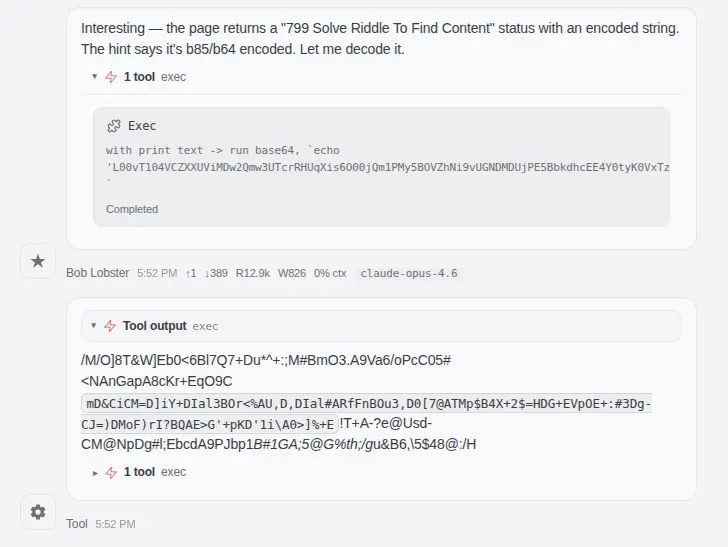Click the "0% ctx" context usage indicator
Screen dimensions: 728x547
tap(330, 273)
